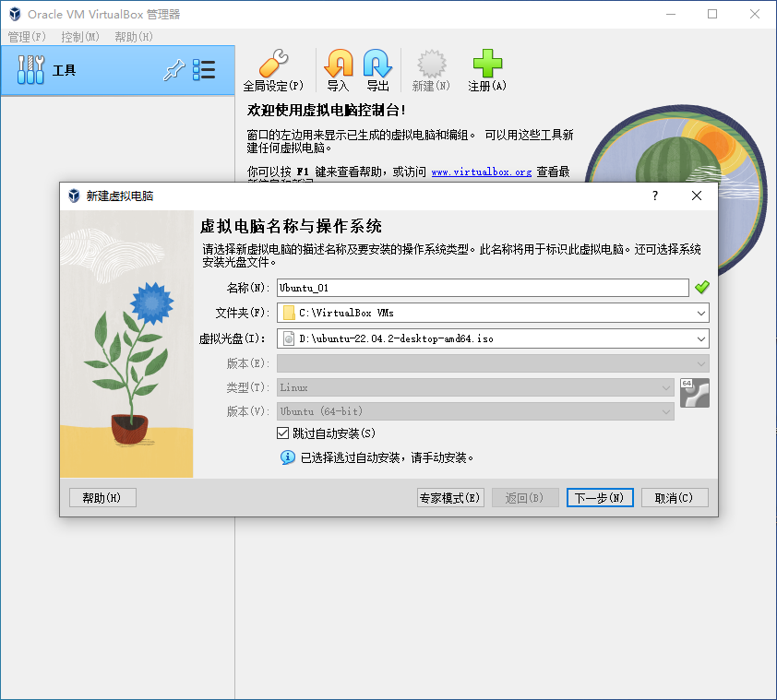
Task: Click the 导入 import appliance icon
Action: pos(339,70)
